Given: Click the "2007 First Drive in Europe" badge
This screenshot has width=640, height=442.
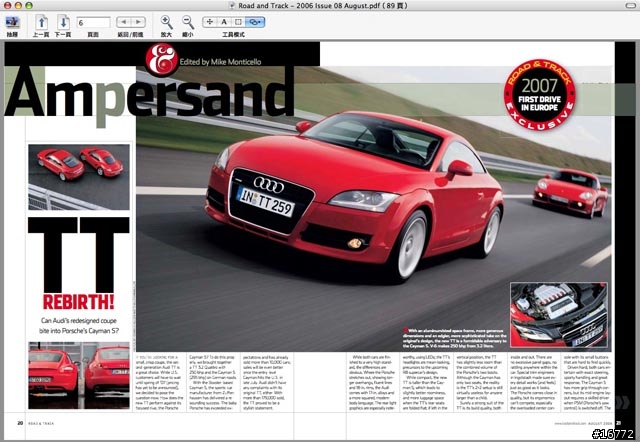Looking at the screenshot, I should (539, 95).
